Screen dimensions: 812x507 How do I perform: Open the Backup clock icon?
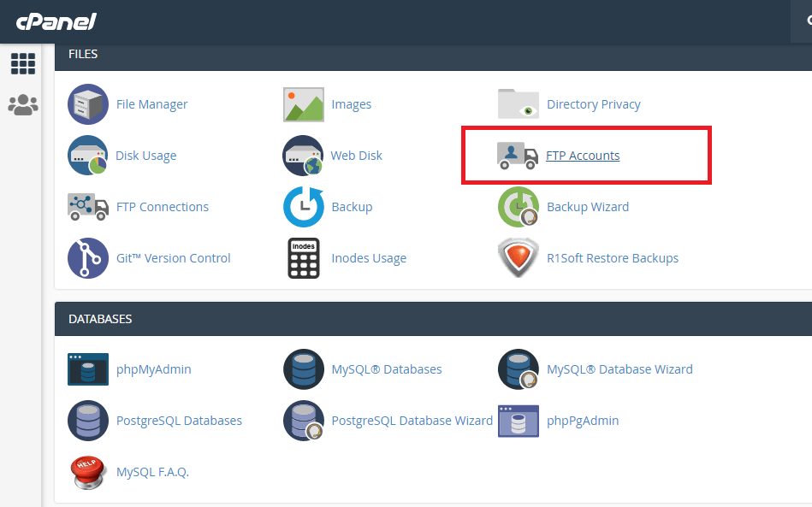[304, 206]
